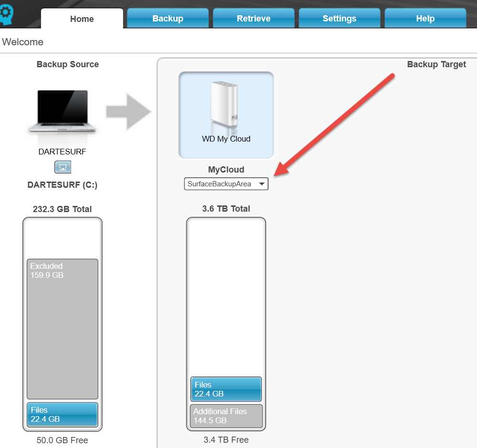Click the DARTESURF (C:) drive label
Viewport: 477px width, 448px height.
click(x=62, y=185)
